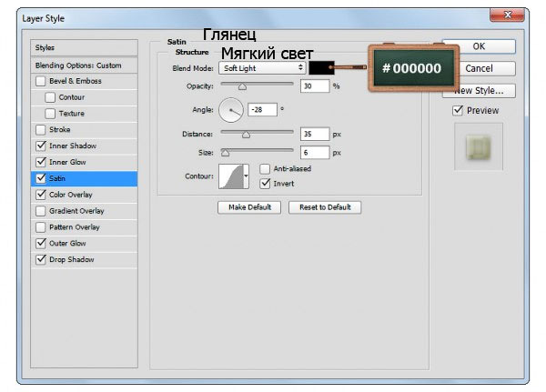
Task: Open the Inner Shadow settings label
Action: pyautogui.click(x=73, y=146)
